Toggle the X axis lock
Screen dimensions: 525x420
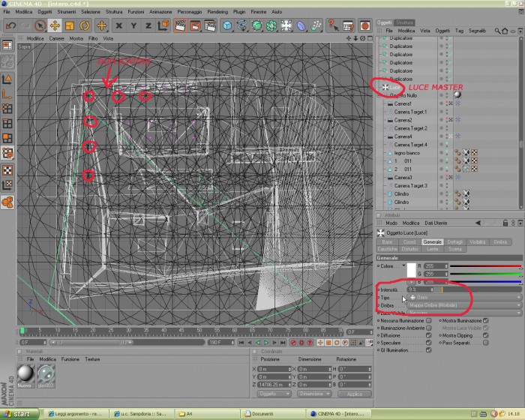tap(118, 25)
